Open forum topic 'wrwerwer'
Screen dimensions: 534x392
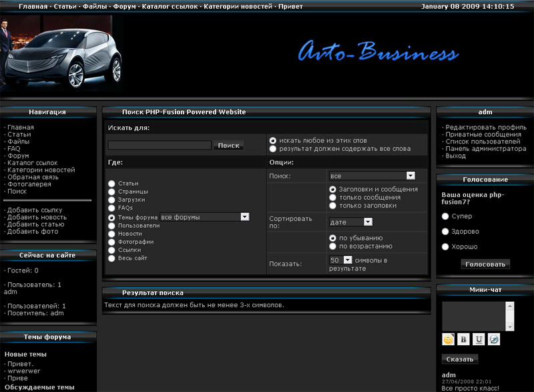pyautogui.click(x=24, y=371)
